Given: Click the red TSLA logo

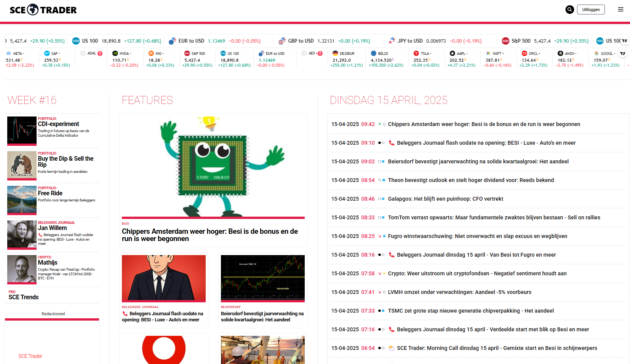Looking at the screenshot, I should (416, 53).
